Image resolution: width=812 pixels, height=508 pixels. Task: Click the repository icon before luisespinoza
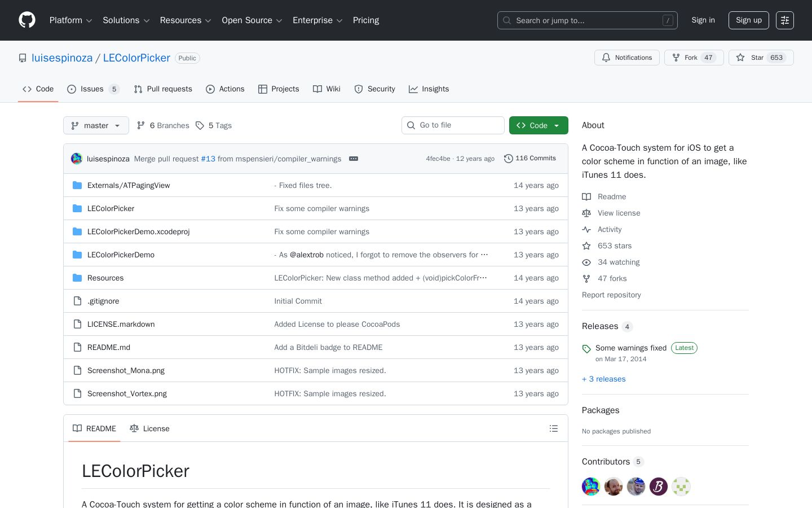pyautogui.click(x=23, y=58)
